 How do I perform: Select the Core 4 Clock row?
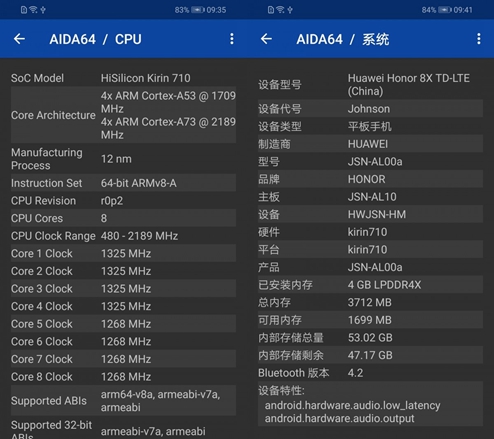click(x=123, y=306)
